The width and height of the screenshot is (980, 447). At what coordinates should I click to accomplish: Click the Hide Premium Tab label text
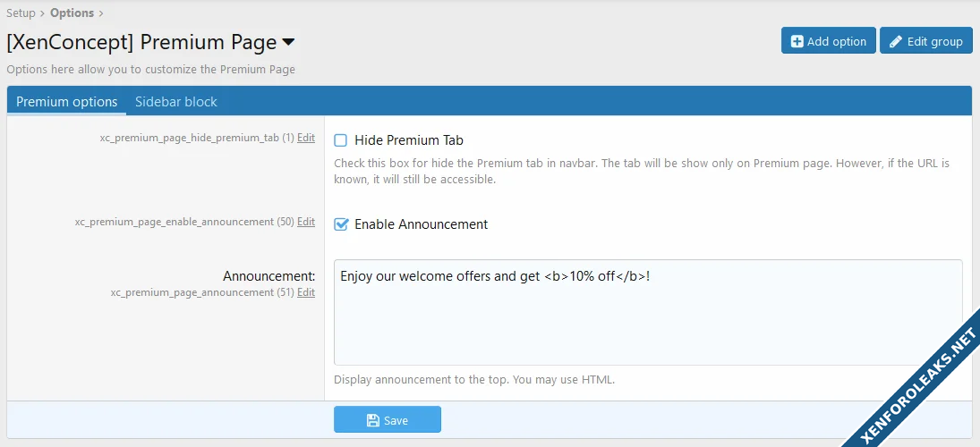409,140
